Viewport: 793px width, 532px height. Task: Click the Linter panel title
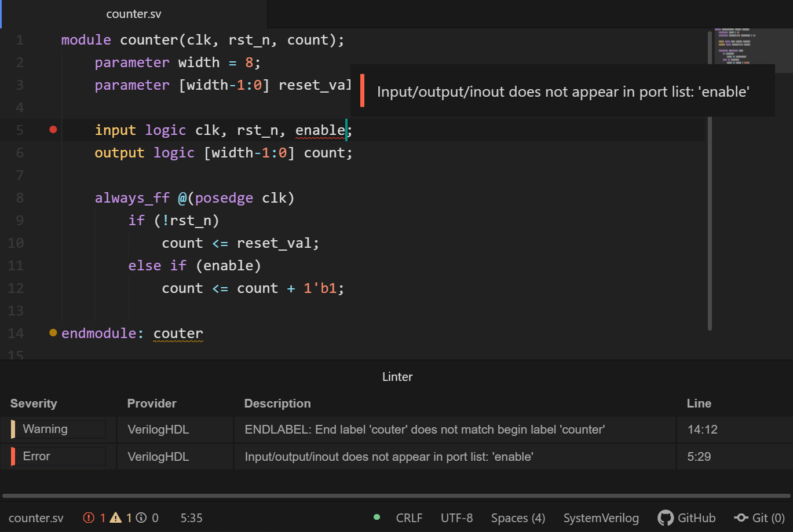click(x=397, y=377)
